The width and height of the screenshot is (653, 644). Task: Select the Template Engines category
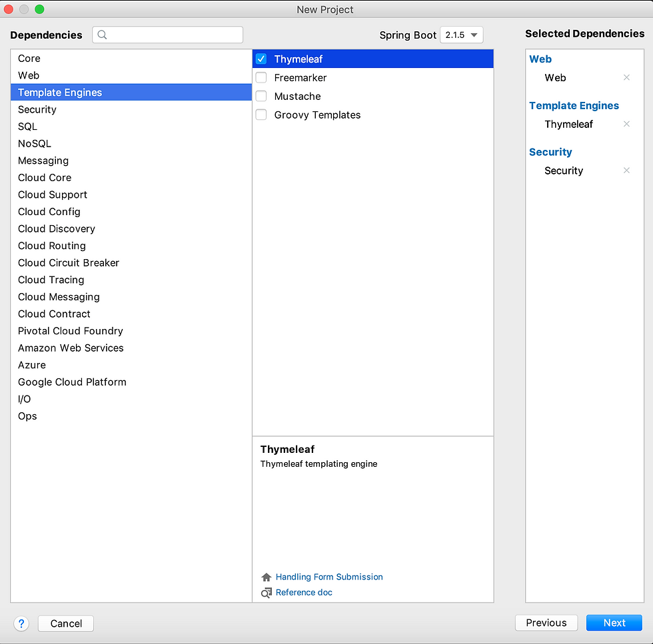(x=131, y=93)
